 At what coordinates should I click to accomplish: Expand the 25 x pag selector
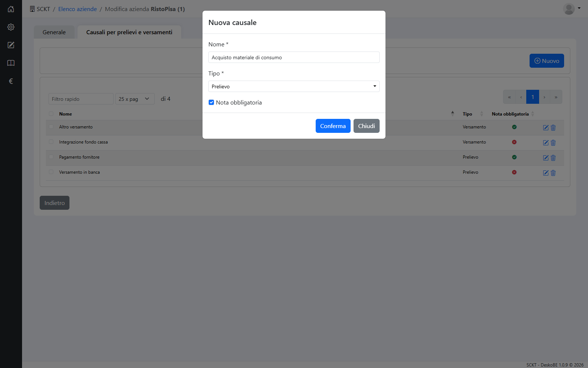point(135,99)
